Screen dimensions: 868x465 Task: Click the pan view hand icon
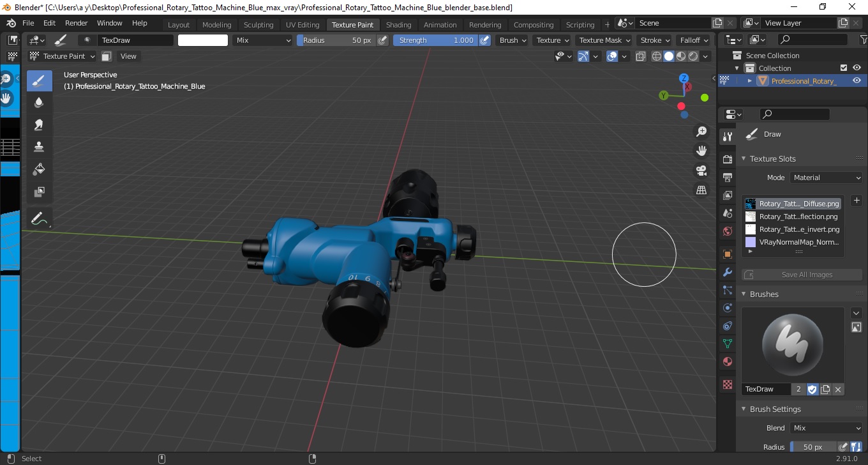[701, 151]
